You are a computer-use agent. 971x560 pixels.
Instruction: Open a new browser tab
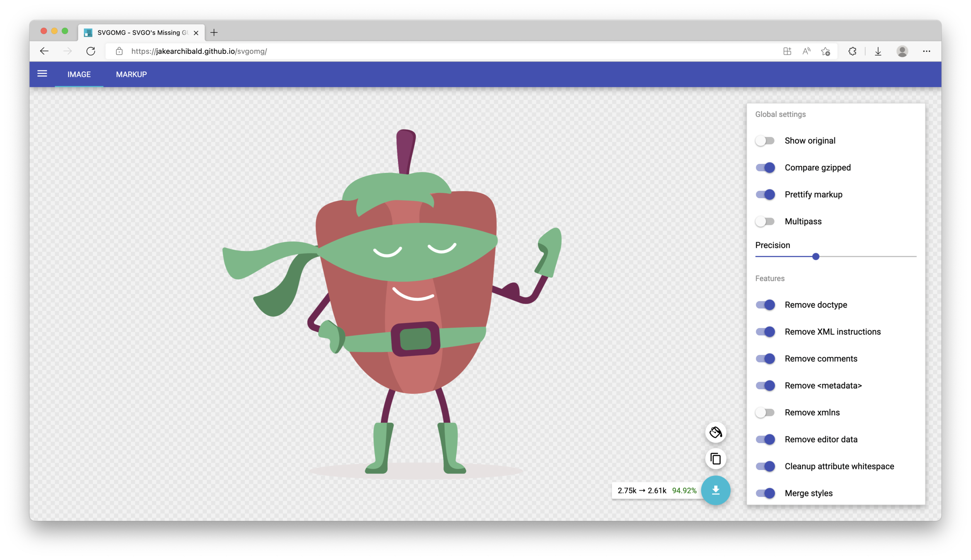coord(214,32)
